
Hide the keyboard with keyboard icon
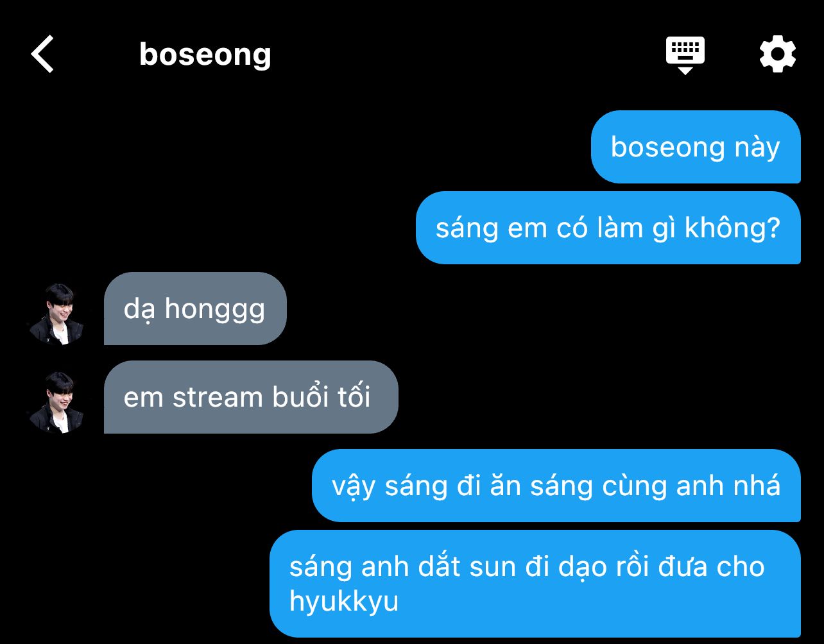(685, 55)
